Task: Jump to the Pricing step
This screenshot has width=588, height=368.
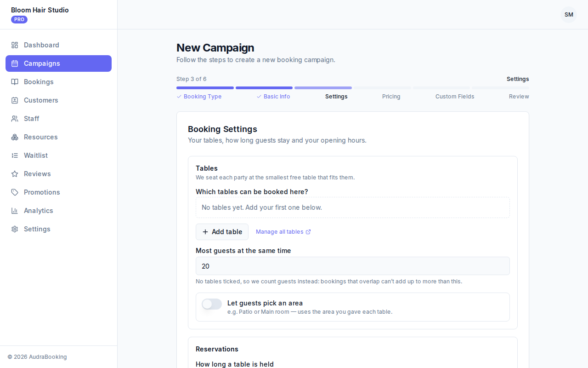Action: [391, 97]
